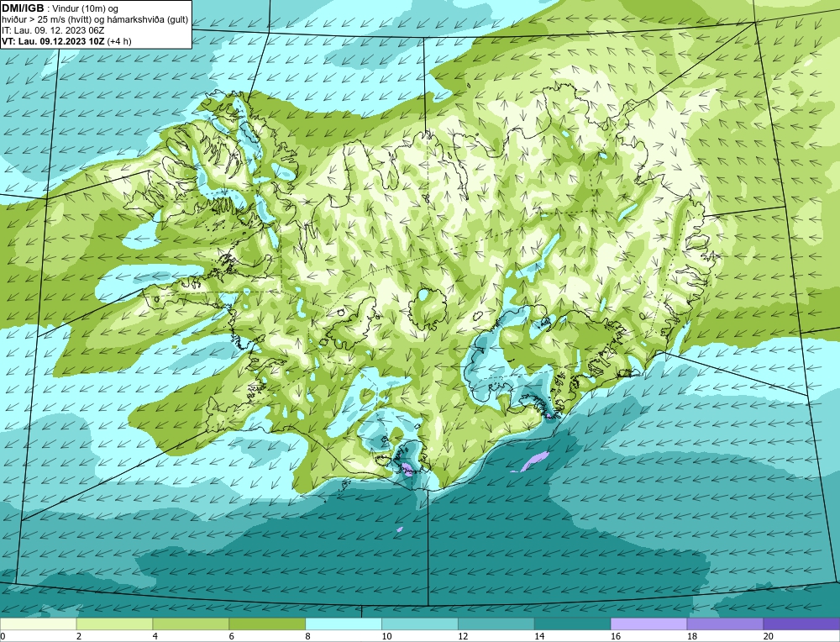Click the 16–18 m/s lavender legend swatch
The height and width of the screenshot is (642, 840).
648,624
